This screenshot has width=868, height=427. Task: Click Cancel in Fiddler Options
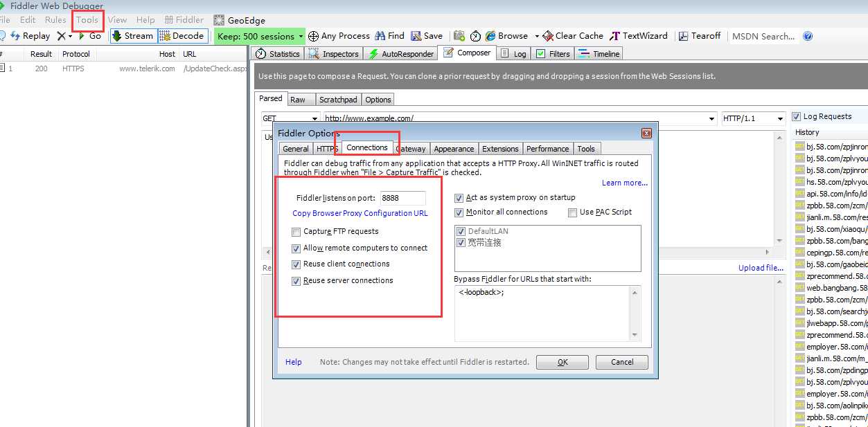pos(622,362)
